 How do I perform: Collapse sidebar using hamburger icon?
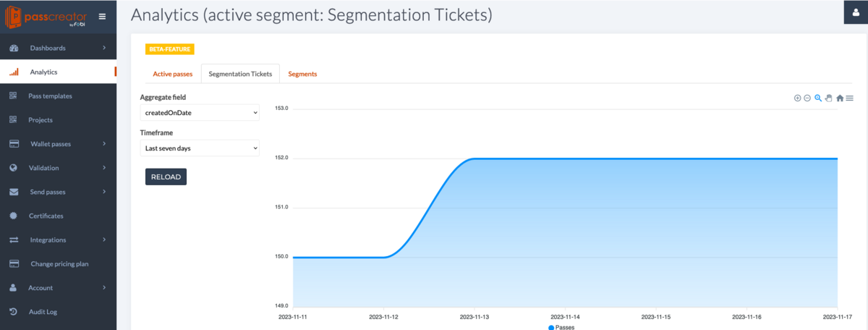(102, 17)
